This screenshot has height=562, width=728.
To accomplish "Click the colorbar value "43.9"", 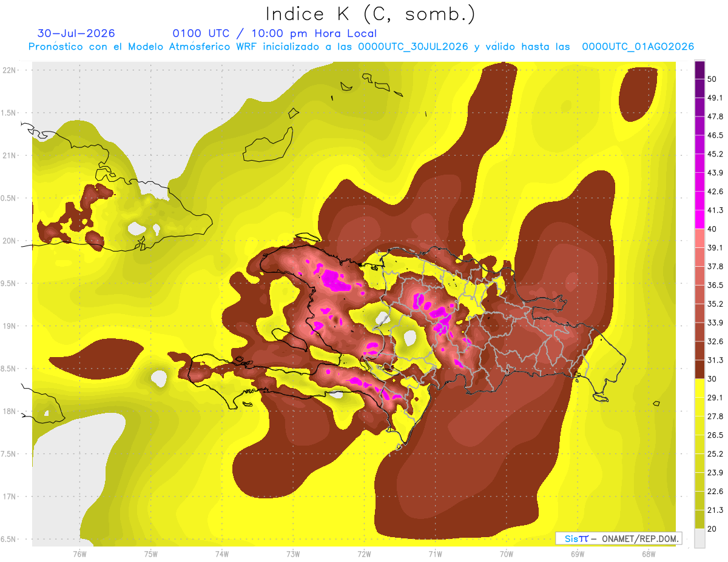I will [x=715, y=173].
